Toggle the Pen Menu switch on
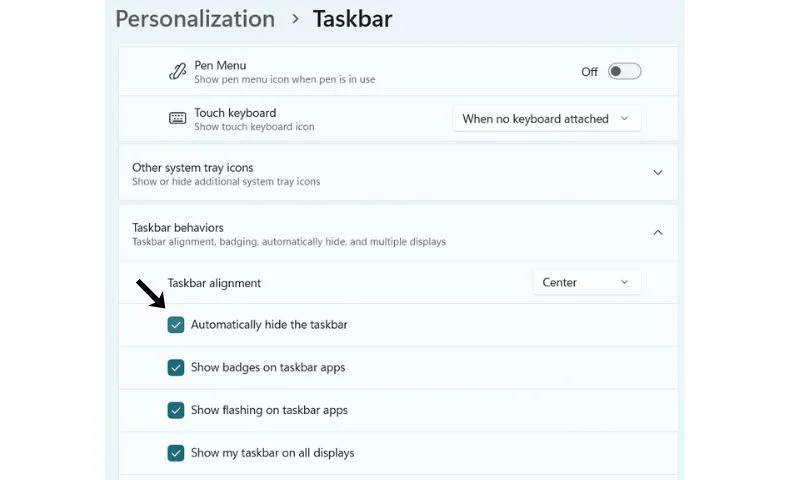The width and height of the screenshot is (790, 480). (x=624, y=72)
